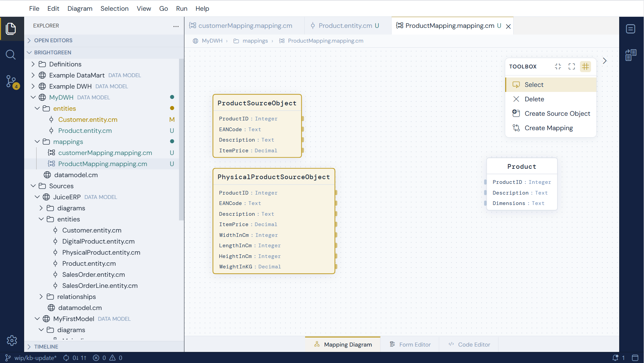Select the Product target entity header
Viewport: 644px width, 363px height.
point(522,166)
